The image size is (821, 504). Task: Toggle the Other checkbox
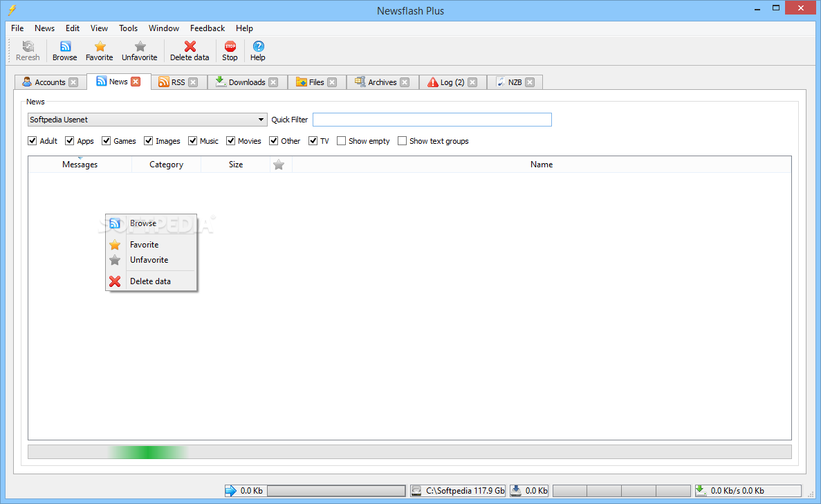[273, 141]
